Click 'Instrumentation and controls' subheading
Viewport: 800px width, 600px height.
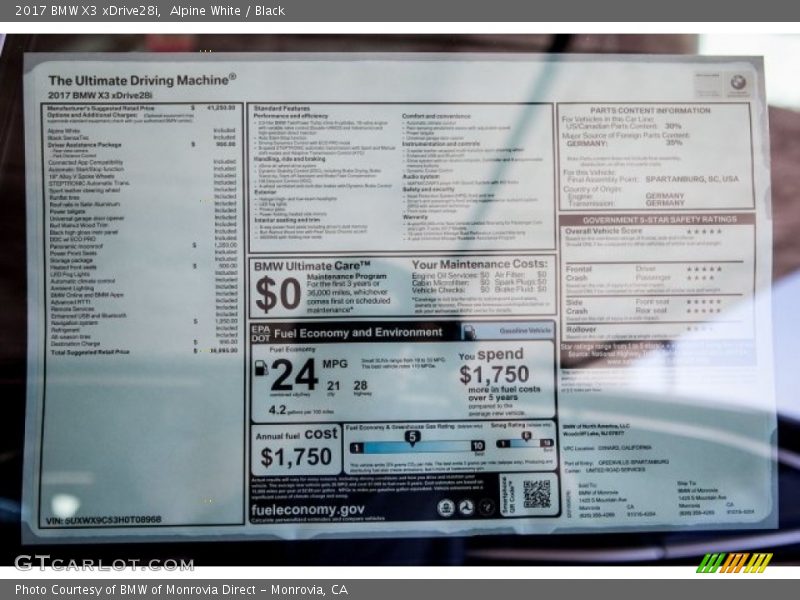[x=441, y=144]
